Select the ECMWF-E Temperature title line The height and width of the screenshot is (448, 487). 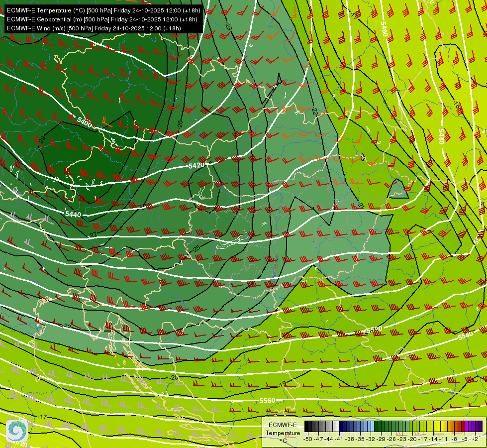tap(104, 10)
